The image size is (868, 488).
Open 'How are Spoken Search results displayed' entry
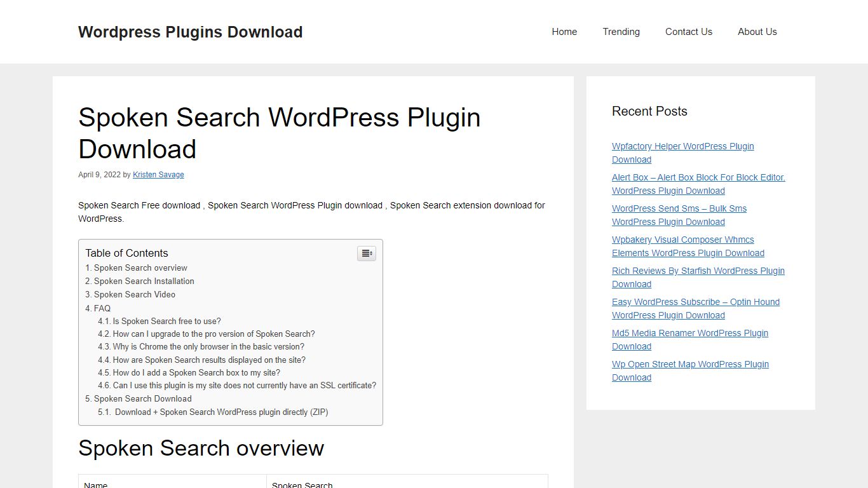pos(201,360)
